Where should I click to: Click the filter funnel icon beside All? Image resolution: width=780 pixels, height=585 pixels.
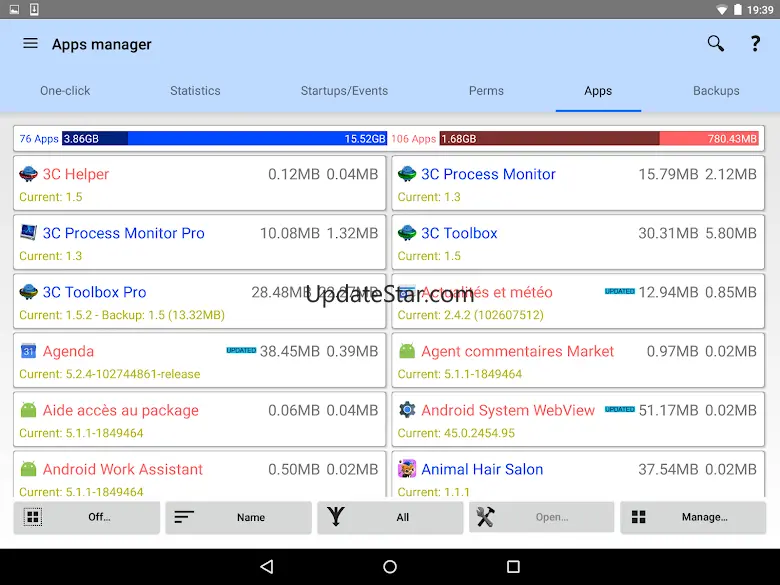point(336,517)
